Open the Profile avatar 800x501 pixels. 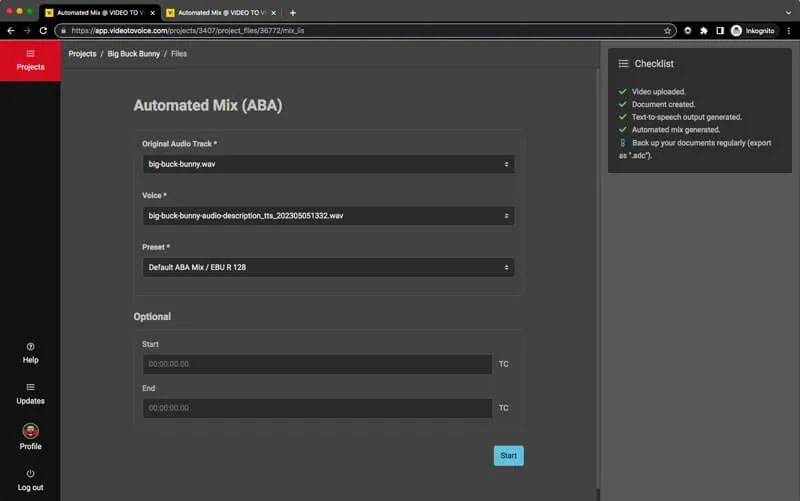[30, 431]
